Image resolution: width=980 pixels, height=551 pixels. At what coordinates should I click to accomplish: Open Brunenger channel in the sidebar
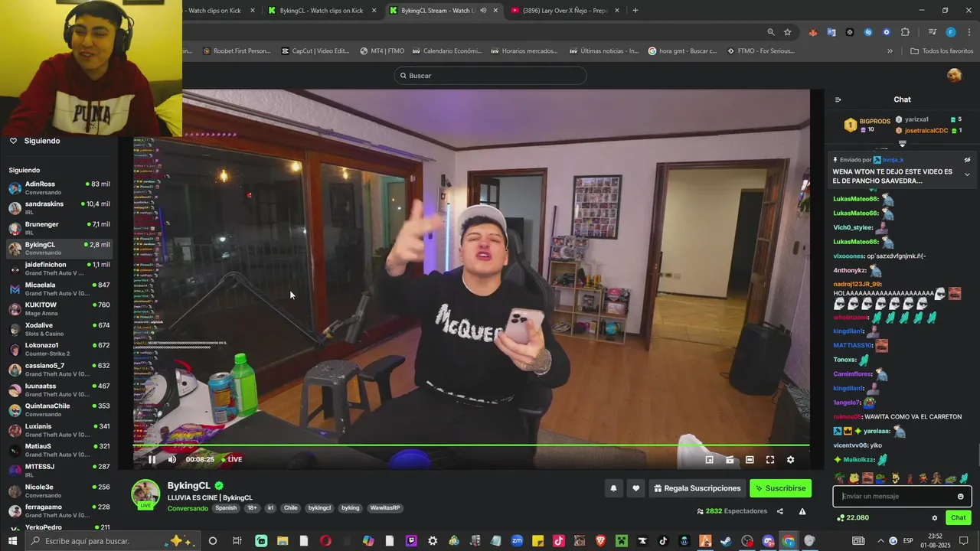tap(59, 228)
